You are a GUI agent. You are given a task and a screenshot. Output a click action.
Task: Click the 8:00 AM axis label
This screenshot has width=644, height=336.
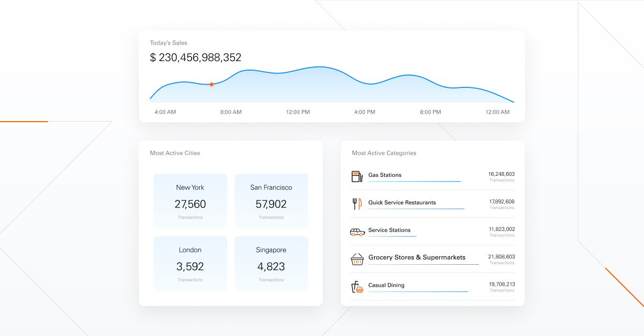click(x=231, y=112)
